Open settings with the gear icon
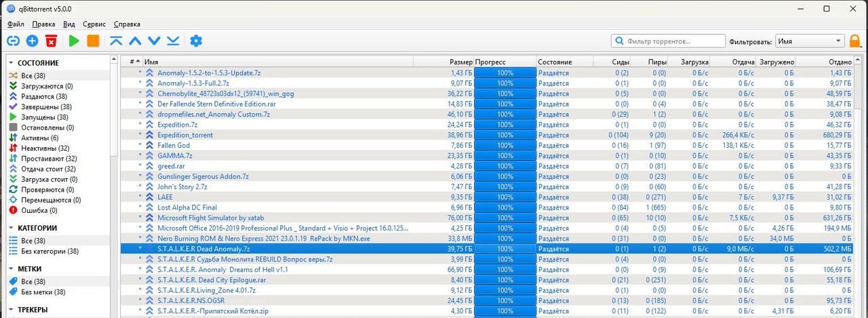868x318 pixels. (x=196, y=41)
